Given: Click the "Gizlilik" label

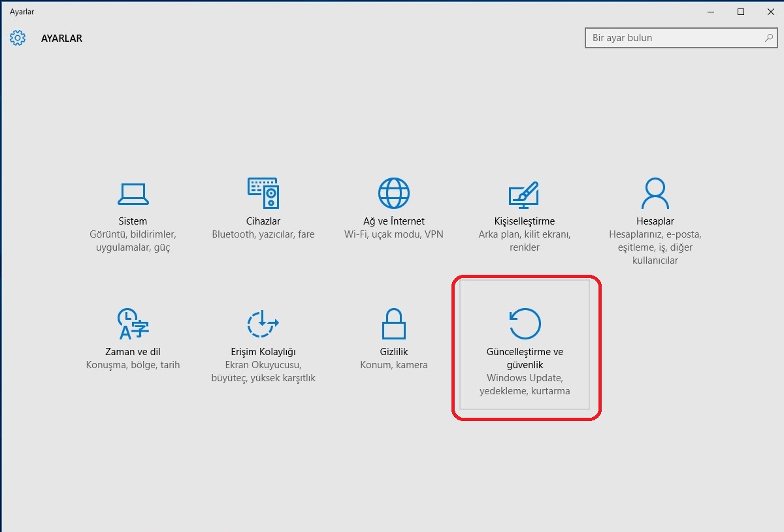Looking at the screenshot, I should point(394,352).
